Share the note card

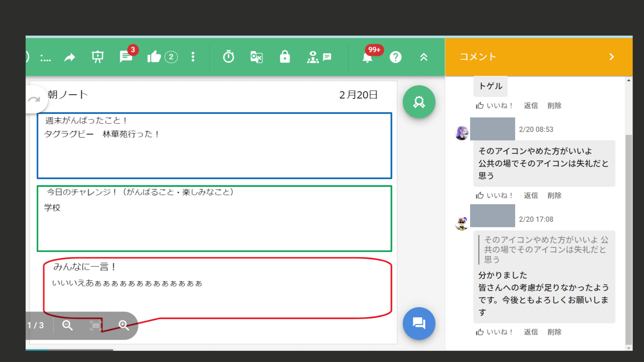[70, 57]
